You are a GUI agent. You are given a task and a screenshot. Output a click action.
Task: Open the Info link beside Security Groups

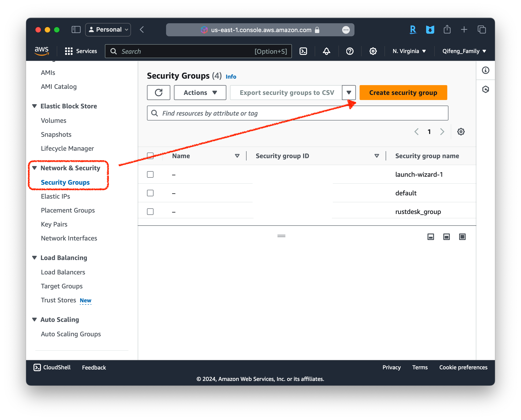pos(231,77)
